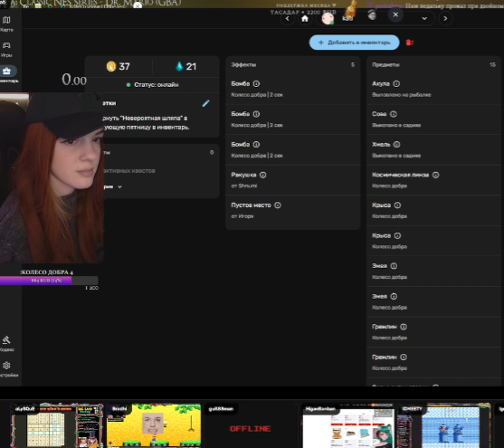Click the X button in the player bar
This screenshot has width=504, height=448.
(395, 14)
